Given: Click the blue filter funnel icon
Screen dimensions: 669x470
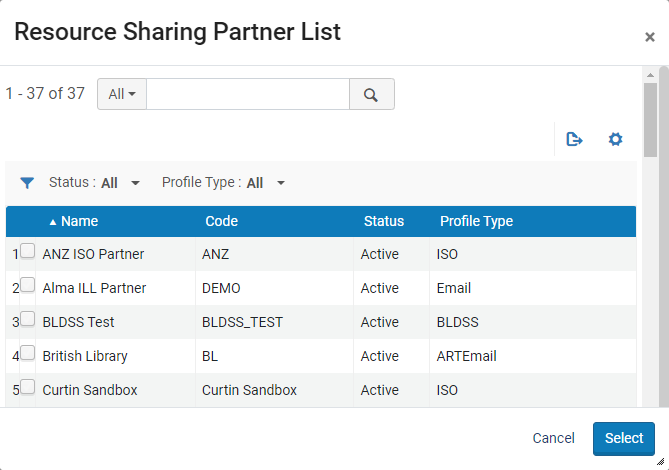Looking at the screenshot, I should [x=27, y=183].
